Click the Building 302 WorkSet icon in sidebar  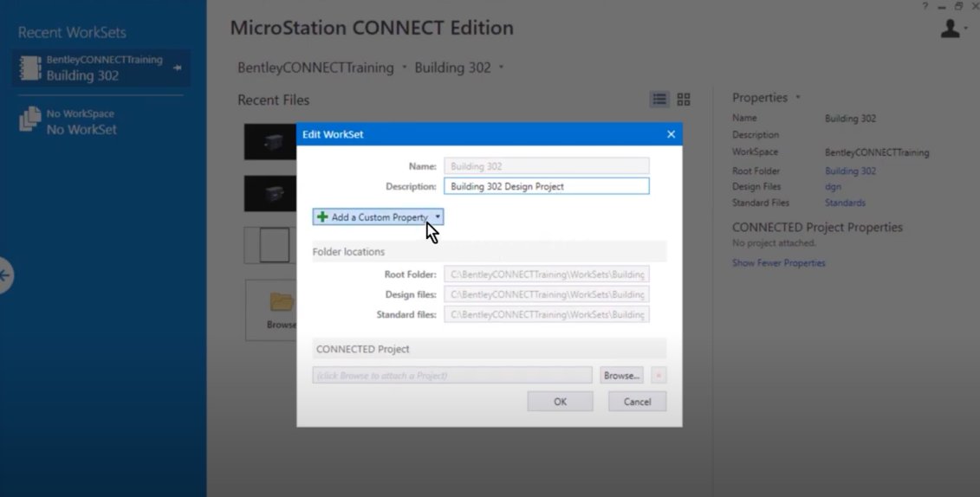pyautogui.click(x=29, y=68)
